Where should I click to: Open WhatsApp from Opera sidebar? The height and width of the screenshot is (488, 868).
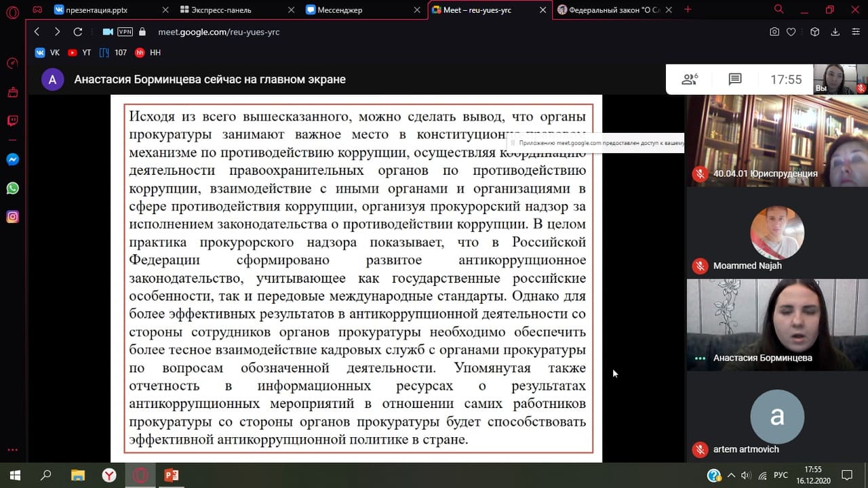12,188
